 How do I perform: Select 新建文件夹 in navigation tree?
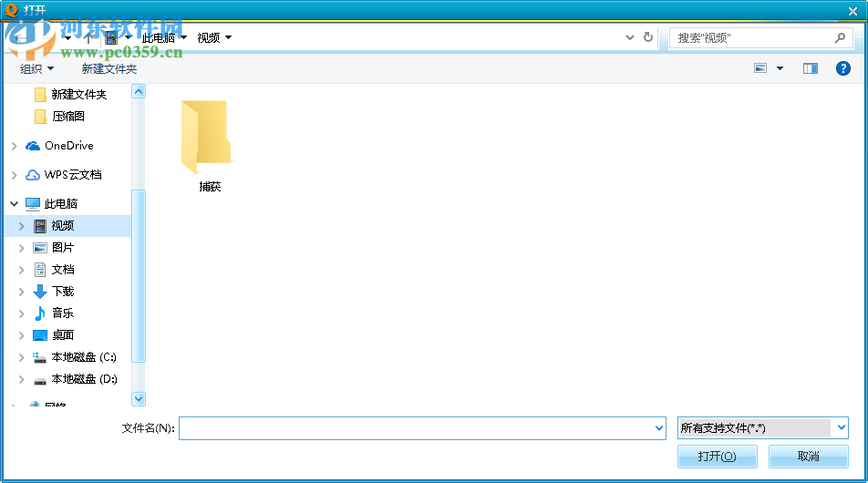(x=78, y=95)
